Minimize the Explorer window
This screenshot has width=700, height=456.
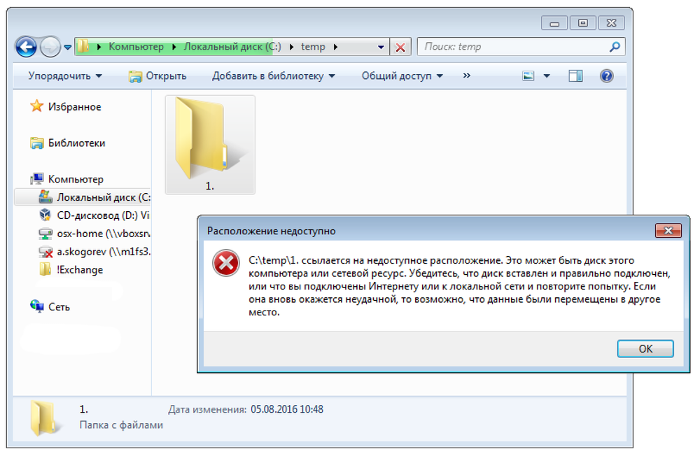(x=554, y=23)
